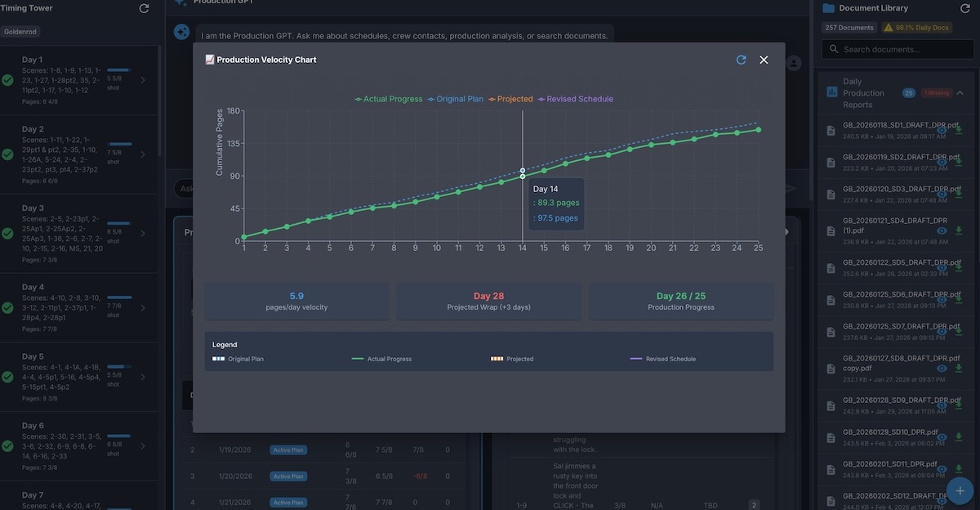The height and width of the screenshot is (510, 980).
Task: Collapse the Daily Production Reports section
Action: [960, 93]
